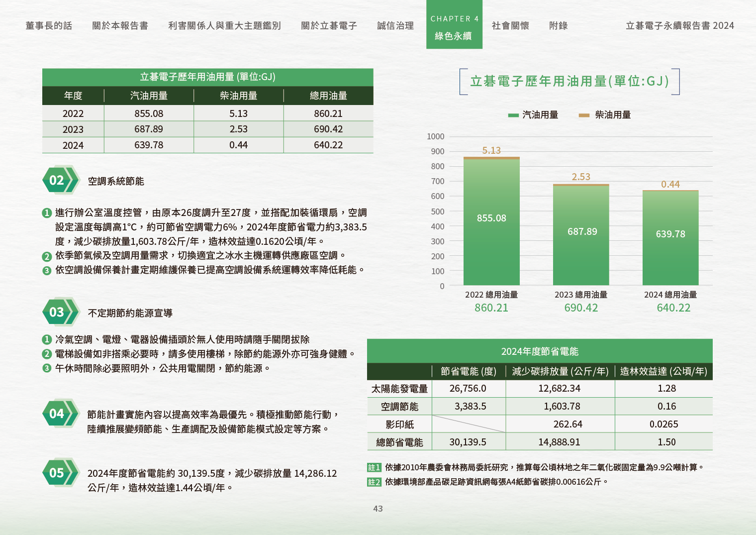Screen dimensions: 756x535
Task: Go to the 社會關懷 section
Action: [510, 26]
